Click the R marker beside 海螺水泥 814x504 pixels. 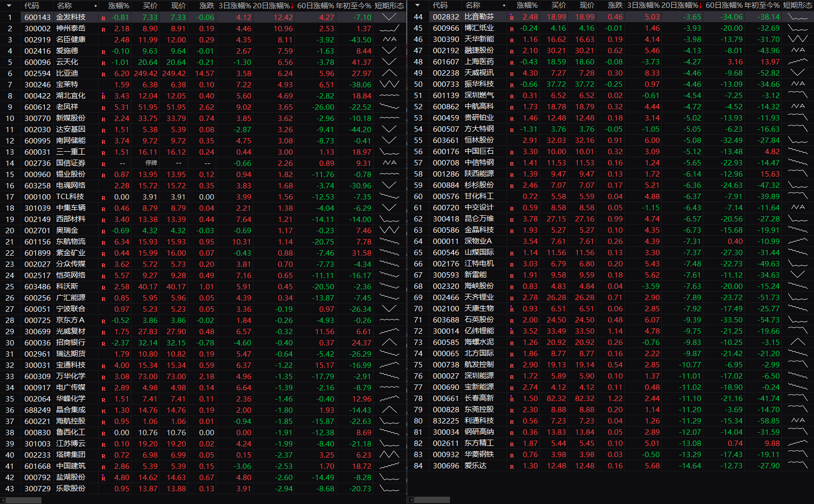[512, 343]
